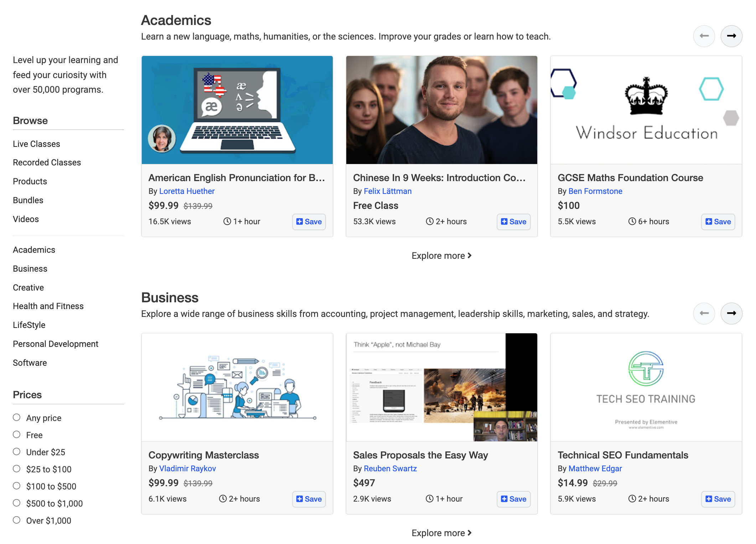This screenshot has width=756, height=544.
Task: Select the Software category in the sidebar
Action: 30,363
